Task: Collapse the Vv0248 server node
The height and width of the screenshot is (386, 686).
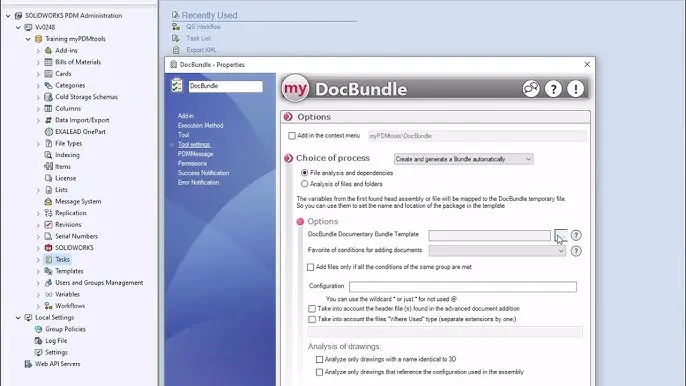Action: click(18, 27)
